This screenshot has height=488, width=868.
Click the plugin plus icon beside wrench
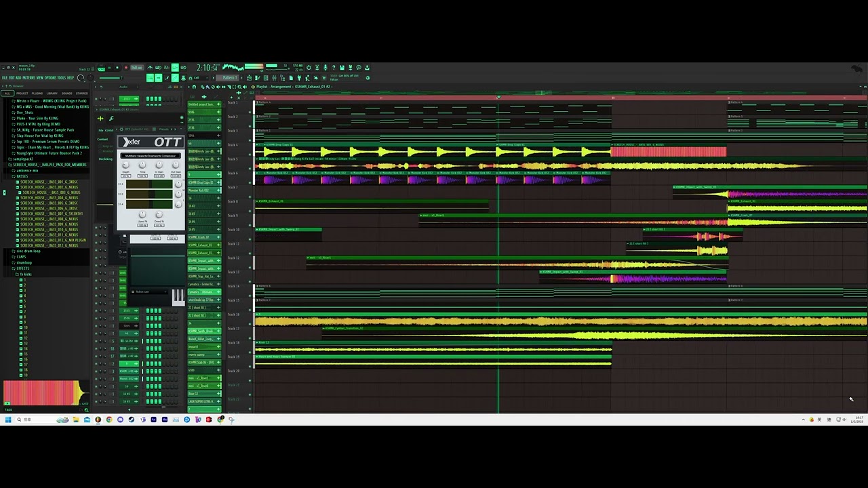pos(100,119)
